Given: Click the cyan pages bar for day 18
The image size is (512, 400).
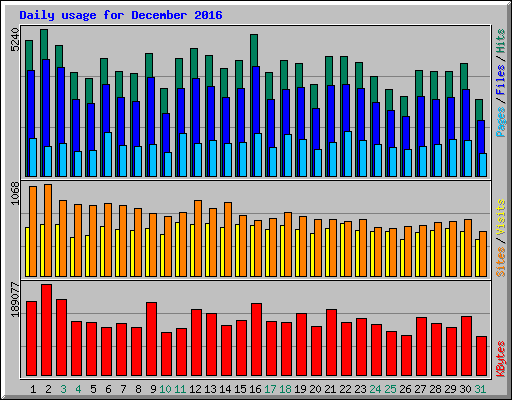Looking at the screenshot, I should (288, 155).
